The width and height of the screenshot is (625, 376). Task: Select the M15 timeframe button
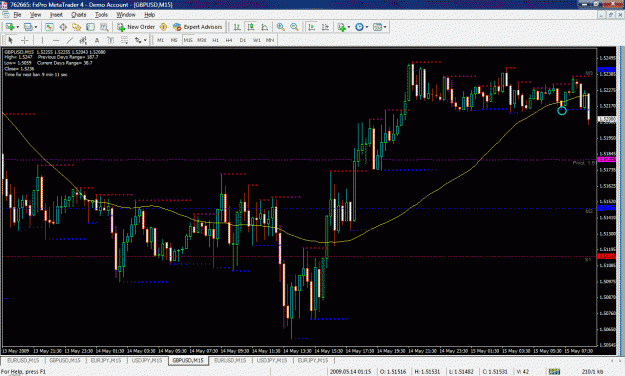click(x=188, y=40)
